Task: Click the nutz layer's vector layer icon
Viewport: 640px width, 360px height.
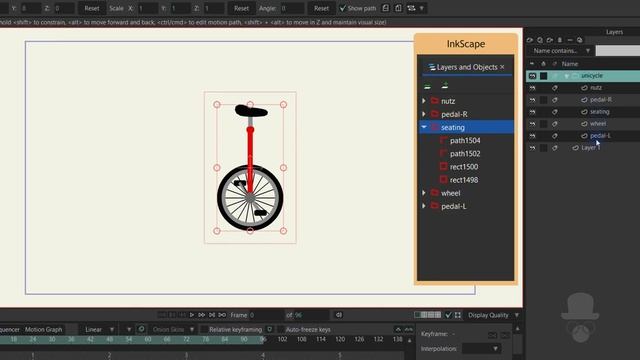Action: 584,88
